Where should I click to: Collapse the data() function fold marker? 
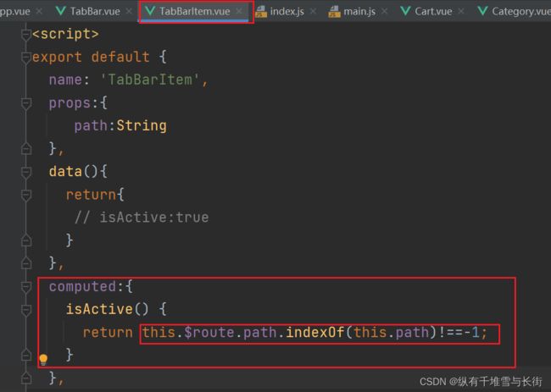[x=26, y=173]
